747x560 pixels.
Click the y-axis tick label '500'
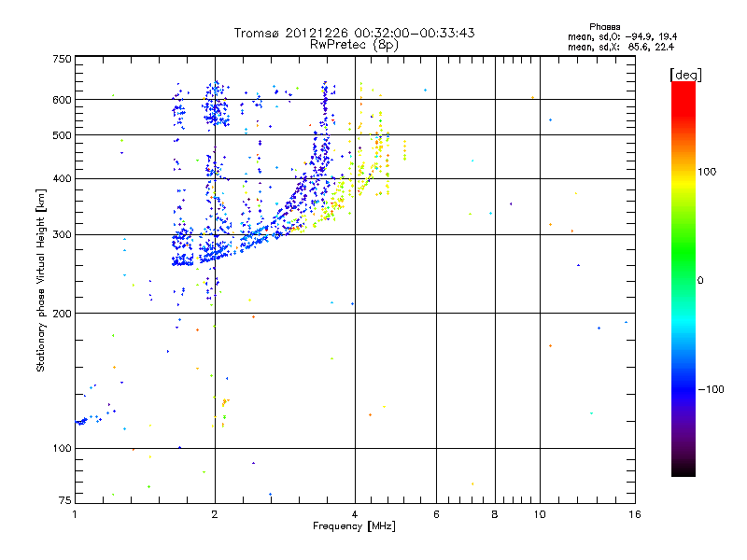point(63,135)
